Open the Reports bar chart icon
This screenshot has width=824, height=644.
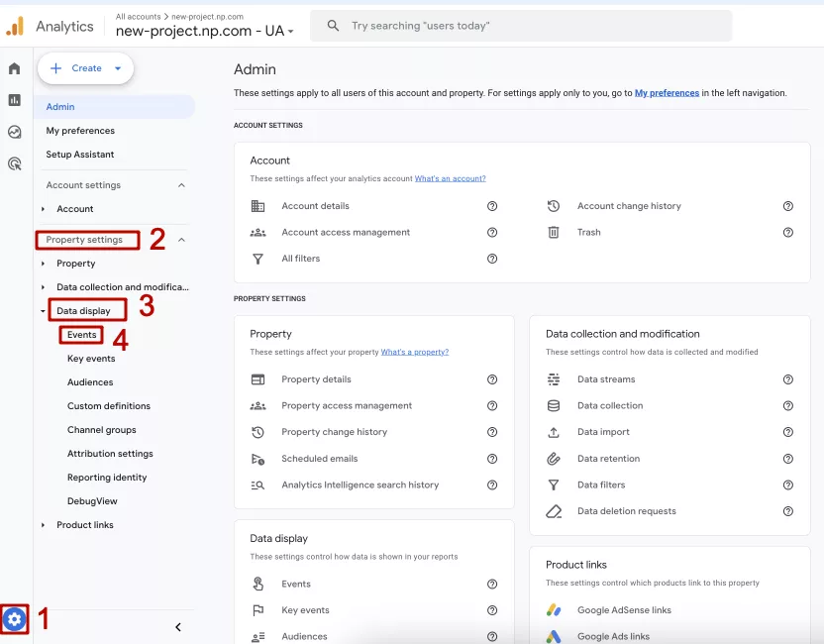pos(14,100)
